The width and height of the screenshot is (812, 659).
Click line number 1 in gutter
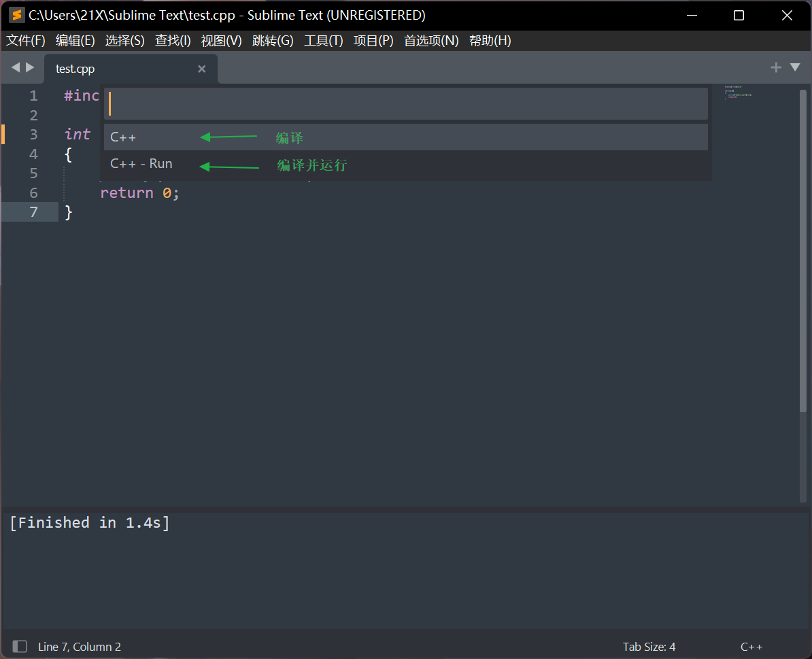pyautogui.click(x=33, y=96)
